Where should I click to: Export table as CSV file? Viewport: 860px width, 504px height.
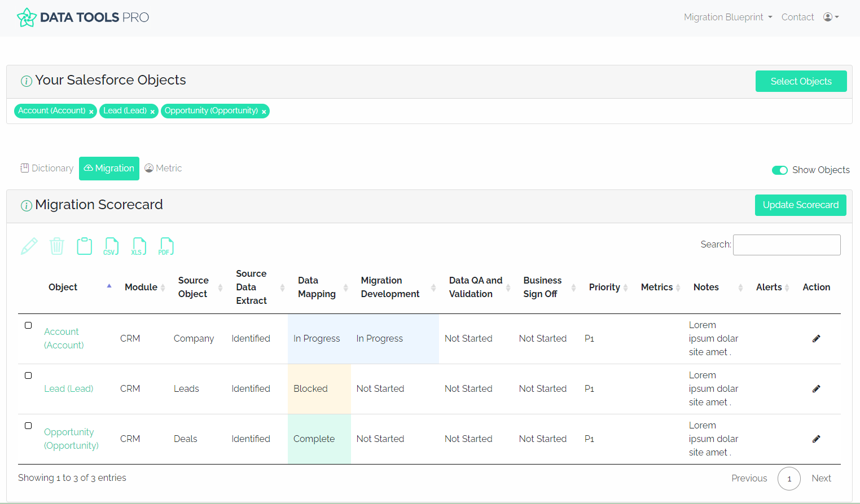tap(111, 246)
